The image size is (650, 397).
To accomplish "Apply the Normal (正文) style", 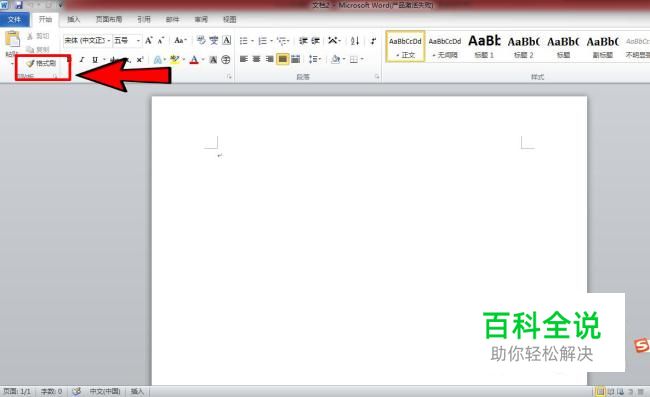I will (405, 46).
